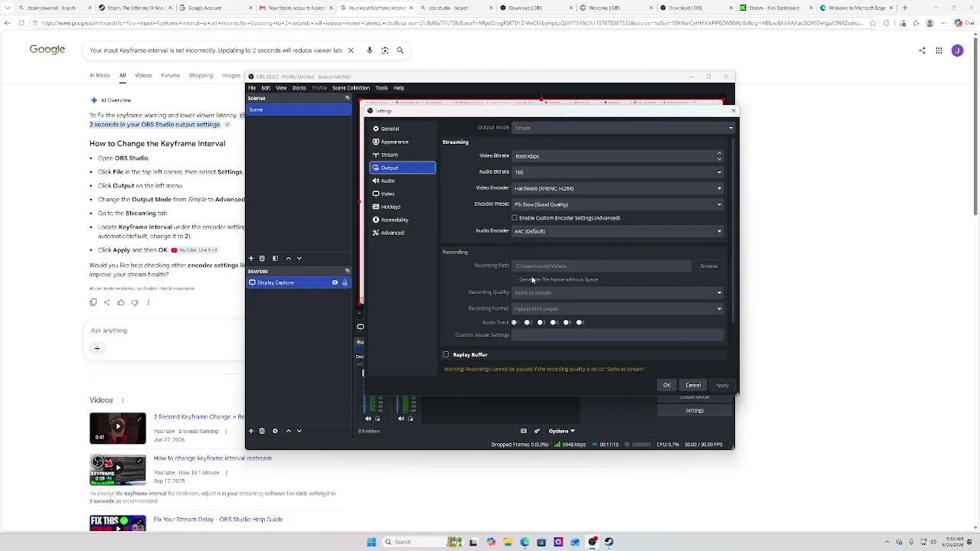
Task: Open source properties gear icon
Action: 275,431
